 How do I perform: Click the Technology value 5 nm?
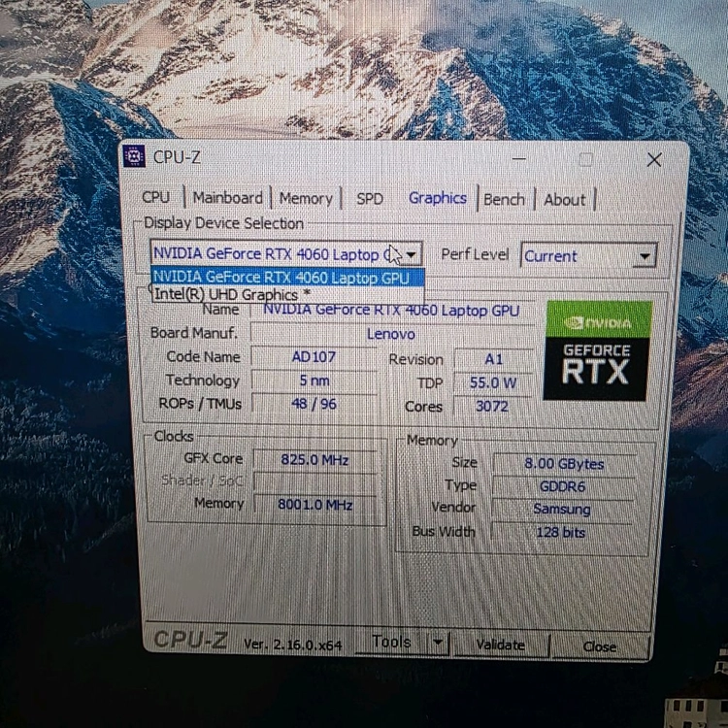coord(314,381)
